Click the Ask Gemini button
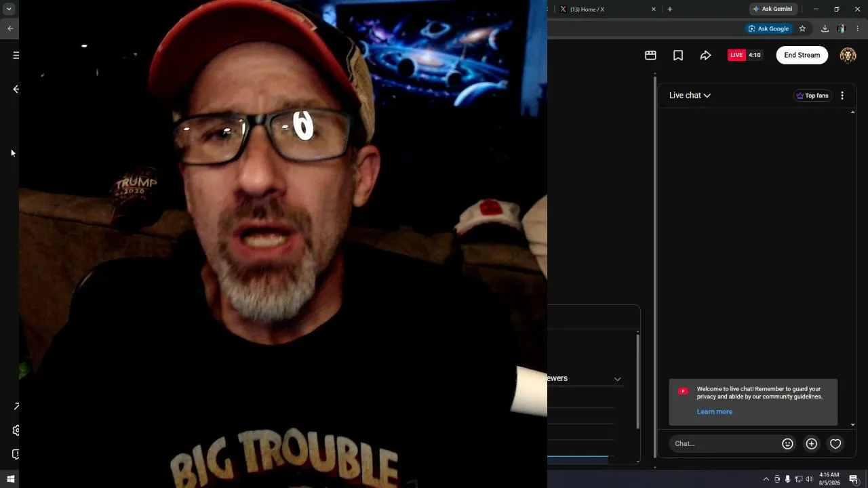Screen dimensions: 868x488 772,9
